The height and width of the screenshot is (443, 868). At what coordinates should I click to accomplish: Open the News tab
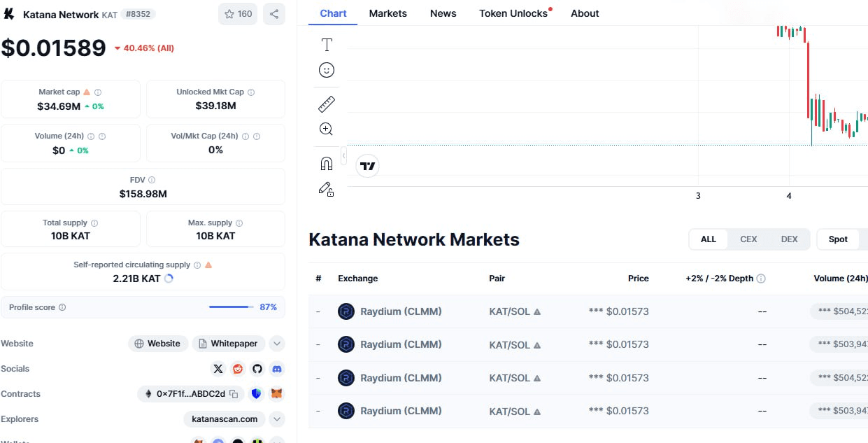(x=443, y=13)
